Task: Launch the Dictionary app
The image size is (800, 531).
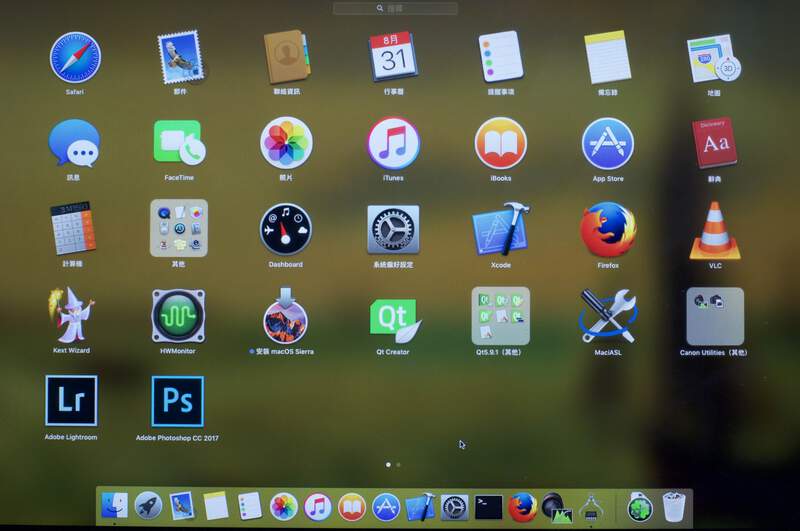Action: 714,144
